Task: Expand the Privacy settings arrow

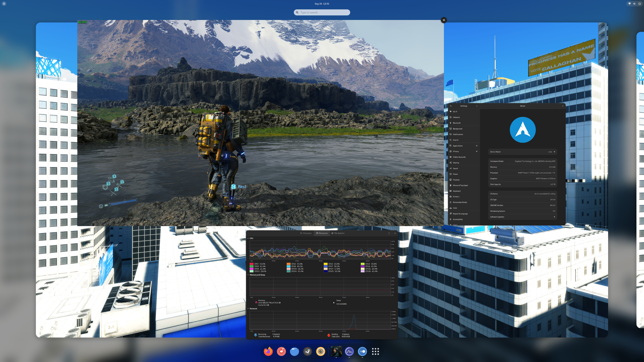Action: (x=476, y=151)
